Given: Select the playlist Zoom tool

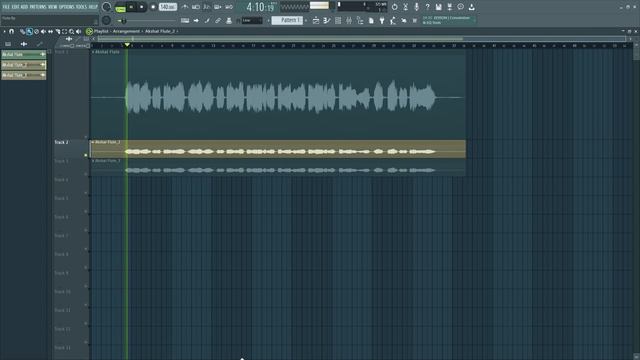Looking at the screenshot, I should 71,31.
